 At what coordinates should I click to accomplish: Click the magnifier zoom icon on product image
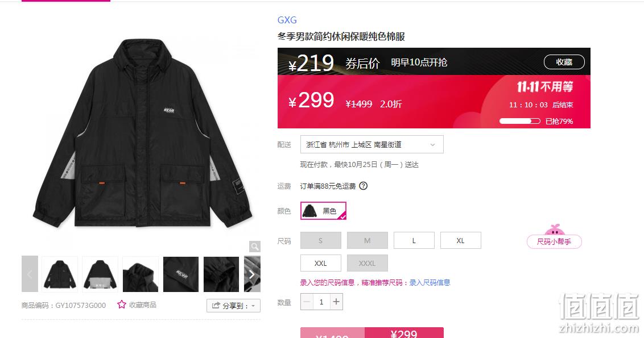coord(255,247)
